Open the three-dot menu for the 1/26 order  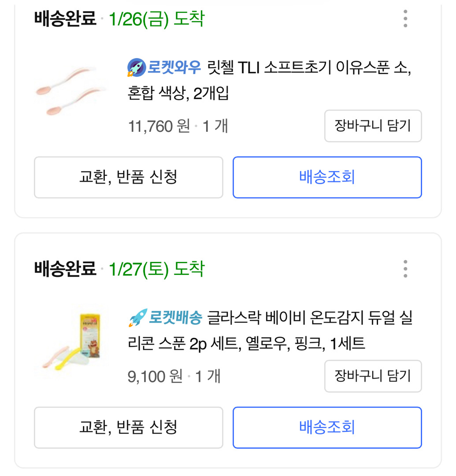[x=405, y=19]
